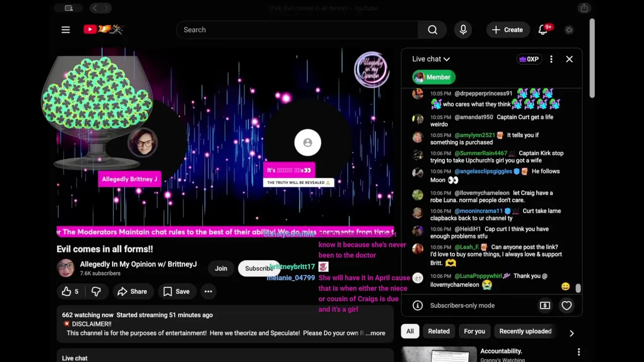Click the Live chat section heading below description

(74, 358)
